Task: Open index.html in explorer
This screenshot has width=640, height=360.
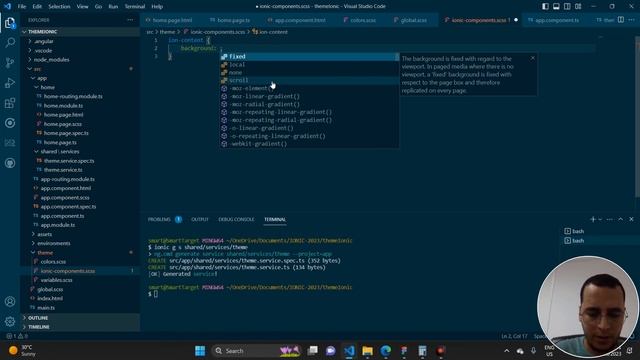Action: pos(50,298)
